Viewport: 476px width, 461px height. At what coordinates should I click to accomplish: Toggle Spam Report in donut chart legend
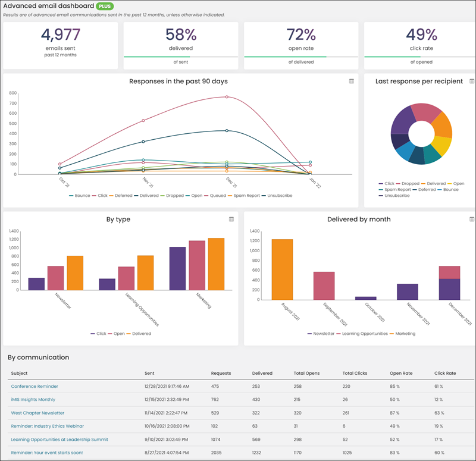[x=394, y=190]
